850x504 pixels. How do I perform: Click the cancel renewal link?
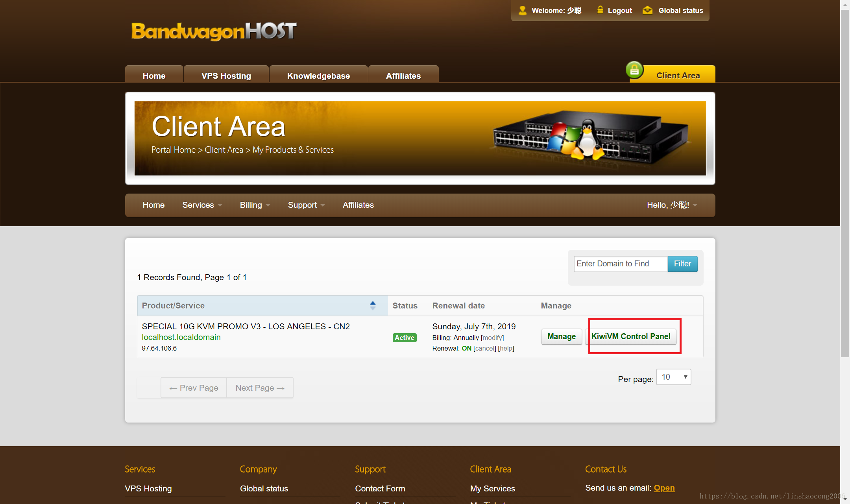pos(484,348)
